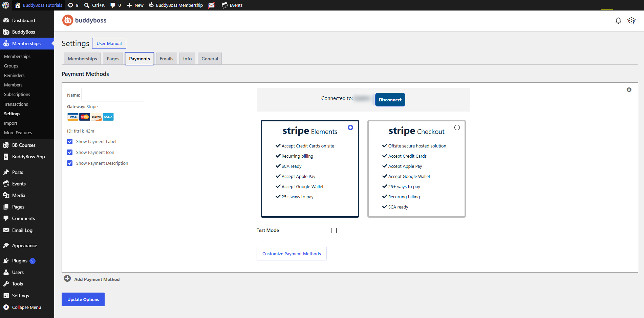This screenshot has width=644, height=318.
Task: Uncheck Show Payment Icon
Action: pyautogui.click(x=70, y=152)
